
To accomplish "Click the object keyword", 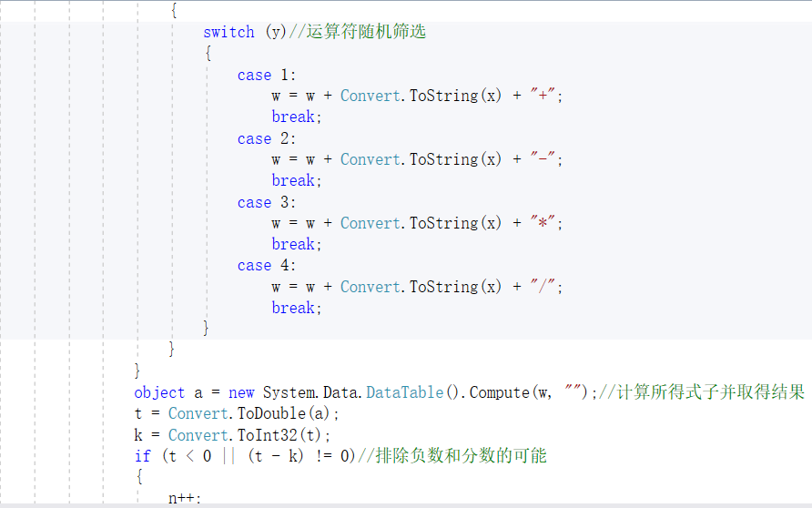I will (x=159, y=392).
